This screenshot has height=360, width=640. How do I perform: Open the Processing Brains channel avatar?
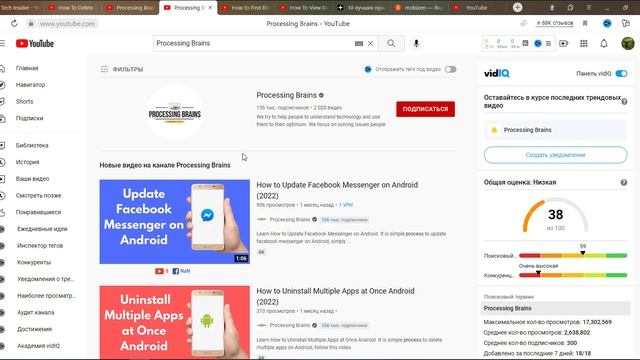coord(175,113)
